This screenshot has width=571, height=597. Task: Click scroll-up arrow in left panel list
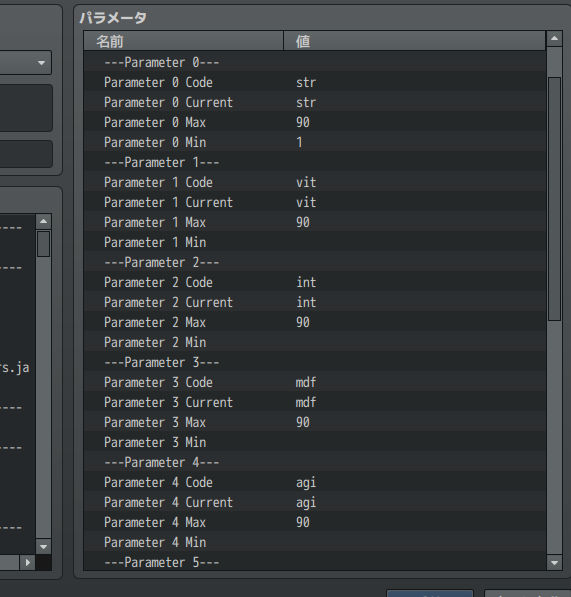pos(43,221)
